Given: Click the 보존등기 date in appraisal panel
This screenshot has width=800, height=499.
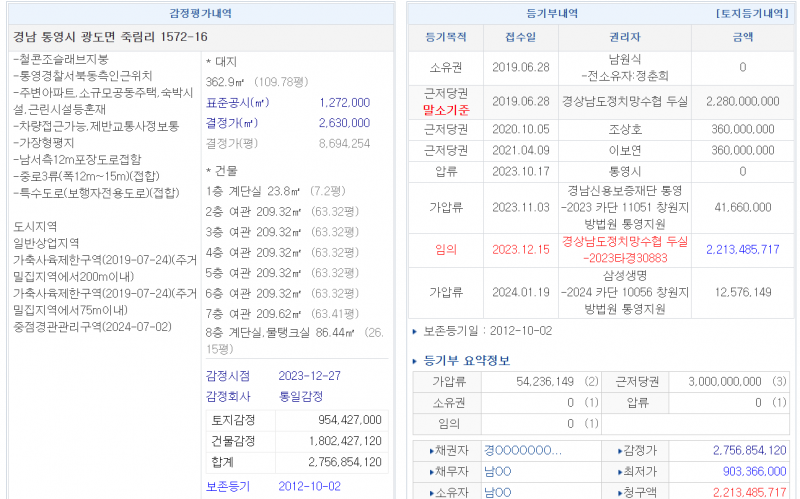Looking at the screenshot, I should click(x=310, y=486).
